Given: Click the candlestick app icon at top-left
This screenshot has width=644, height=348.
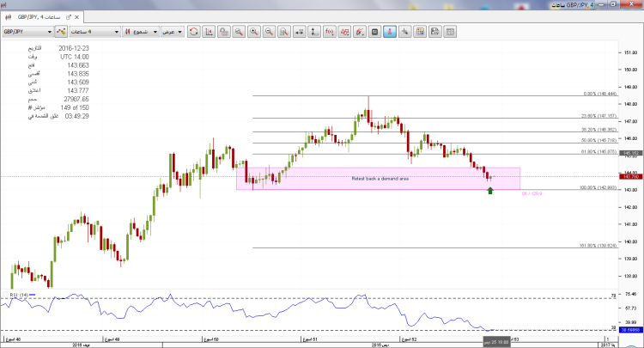Looking at the screenshot, I should pos(3,5).
